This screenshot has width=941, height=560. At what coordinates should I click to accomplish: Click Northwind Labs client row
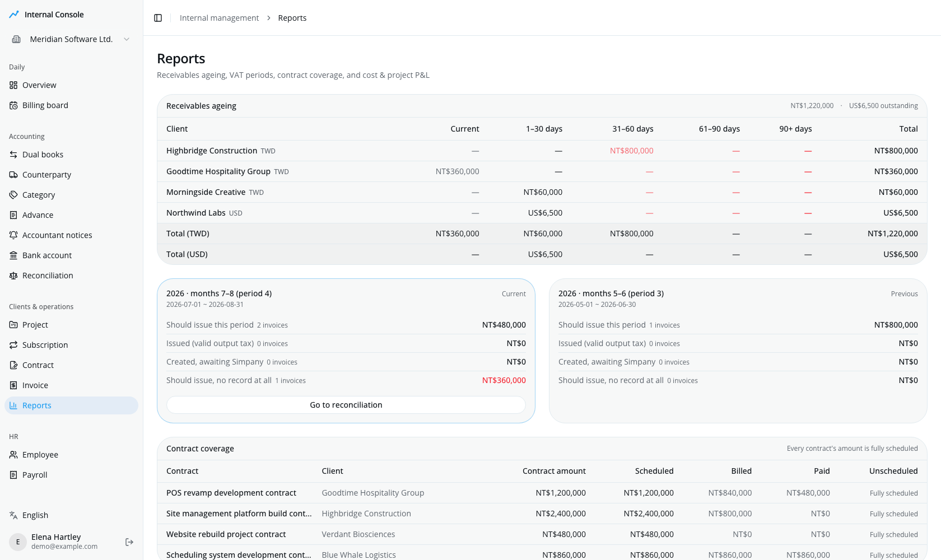[542, 213]
